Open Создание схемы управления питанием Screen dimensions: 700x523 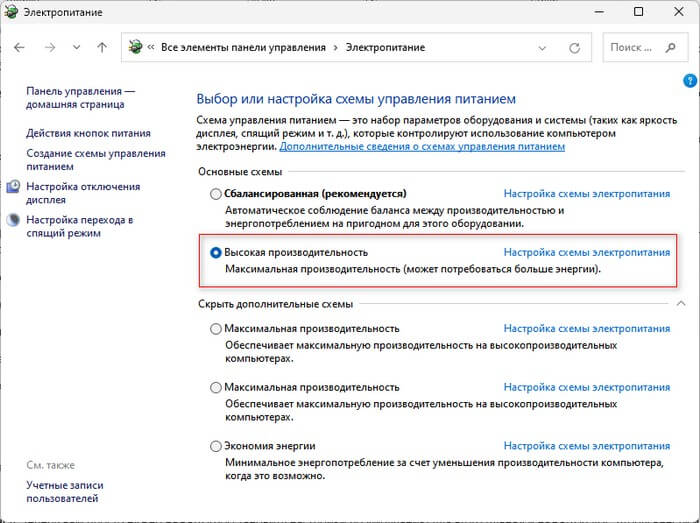pos(96,160)
